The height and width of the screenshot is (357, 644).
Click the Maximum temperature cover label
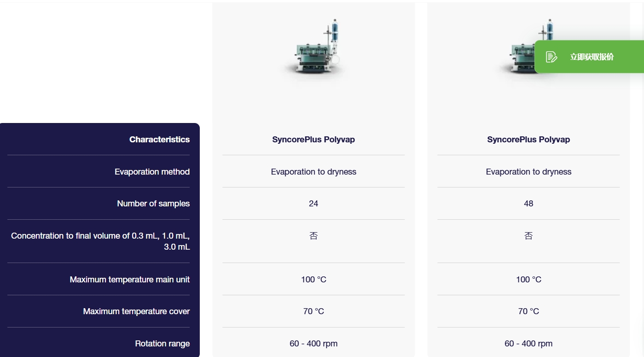click(x=136, y=311)
